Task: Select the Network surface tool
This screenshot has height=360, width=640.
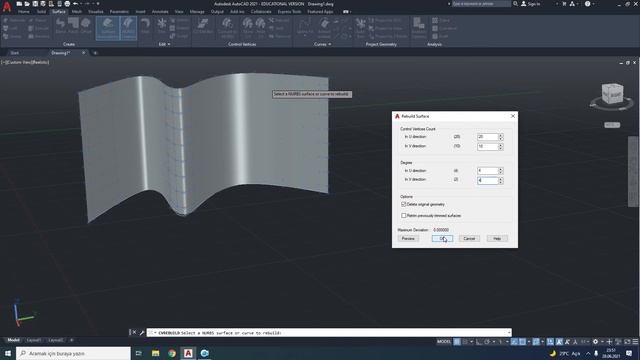Action: [x=14, y=20]
